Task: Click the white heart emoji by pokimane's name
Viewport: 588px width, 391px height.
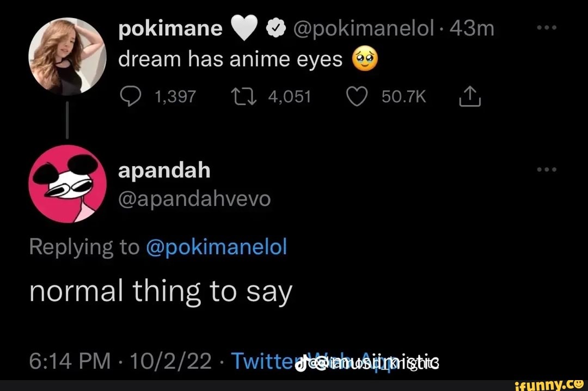Action: [x=243, y=27]
